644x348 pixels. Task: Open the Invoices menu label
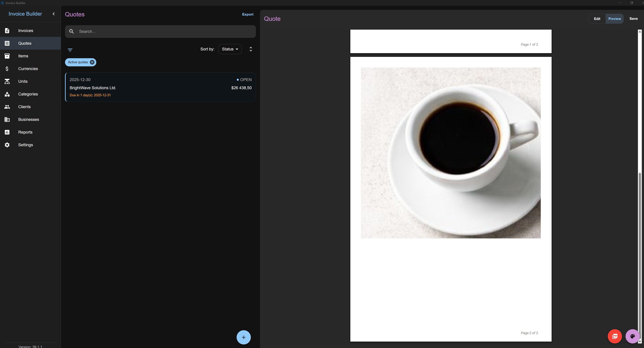pyautogui.click(x=26, y=30)
